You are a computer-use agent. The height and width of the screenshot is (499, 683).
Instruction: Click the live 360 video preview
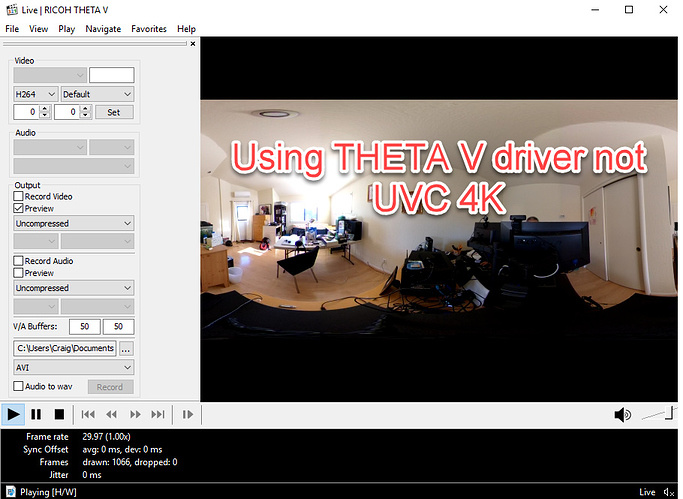point(439,220)
